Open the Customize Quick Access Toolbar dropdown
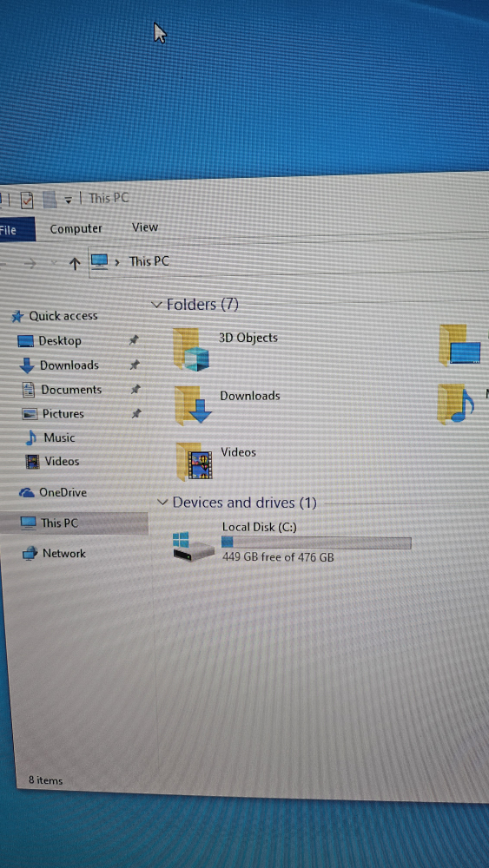 68,200
